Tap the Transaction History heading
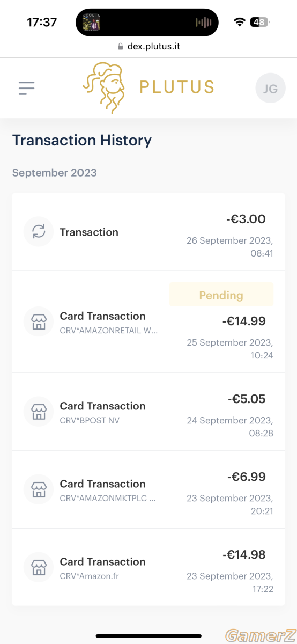 click(x=82, y=141)
